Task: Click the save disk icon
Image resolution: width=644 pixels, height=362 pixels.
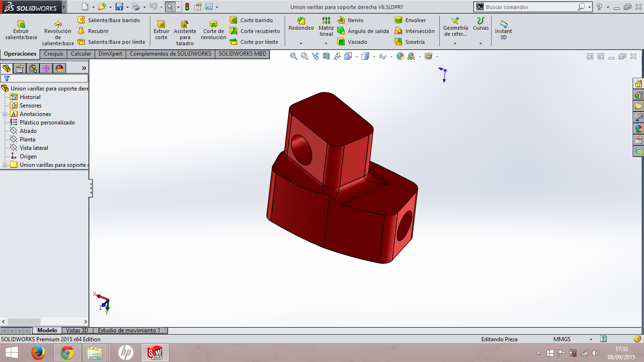Action: pyautogui.click(x=119, y=7)
